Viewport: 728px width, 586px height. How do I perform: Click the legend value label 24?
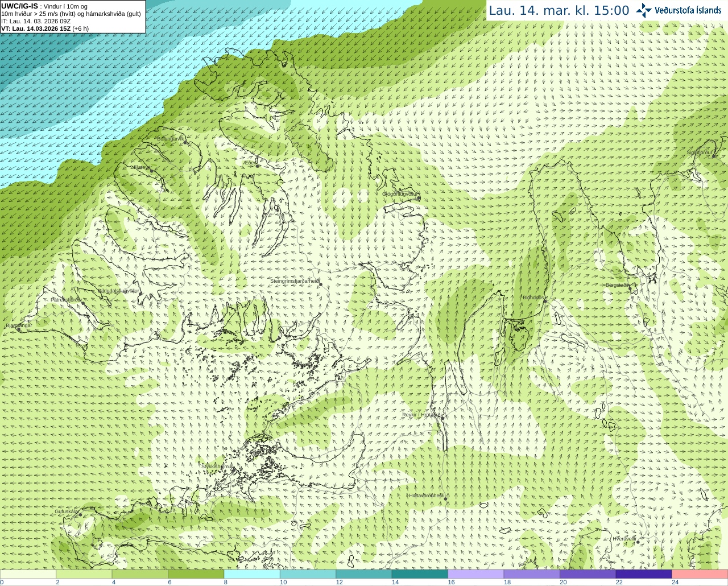(x=675, y=582)
